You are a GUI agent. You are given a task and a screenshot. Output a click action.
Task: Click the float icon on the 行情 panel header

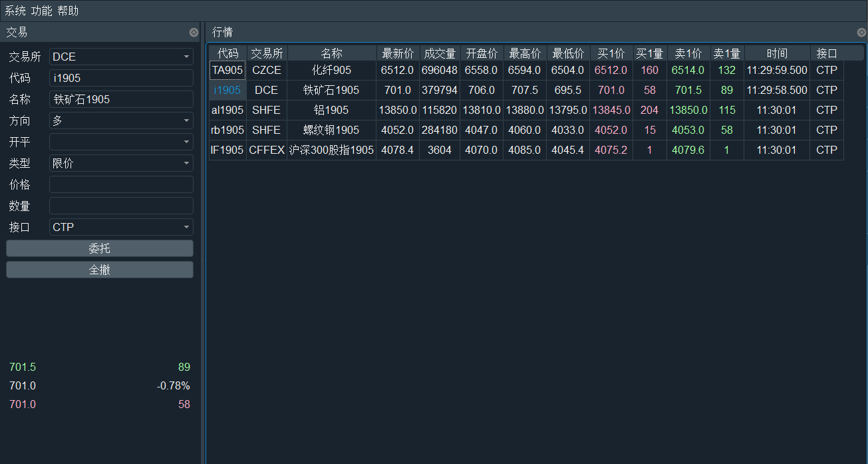(861, 32)
